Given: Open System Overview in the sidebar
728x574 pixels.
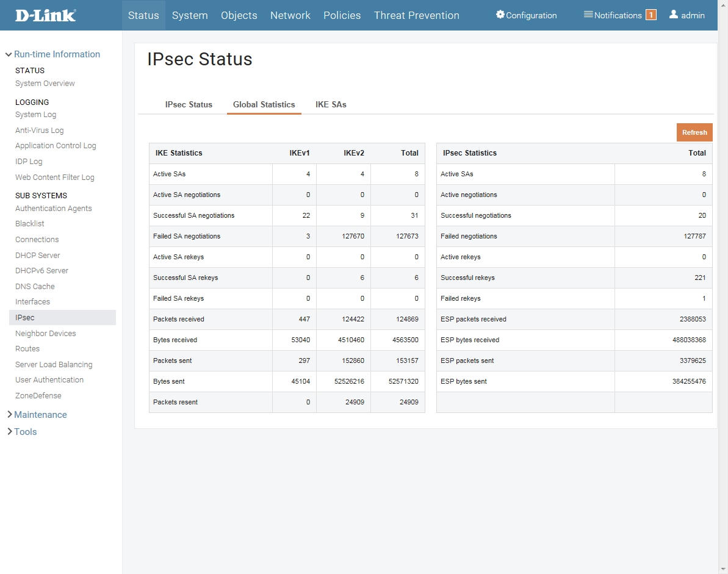Looking at the screenshot, I should coord(45,84).
